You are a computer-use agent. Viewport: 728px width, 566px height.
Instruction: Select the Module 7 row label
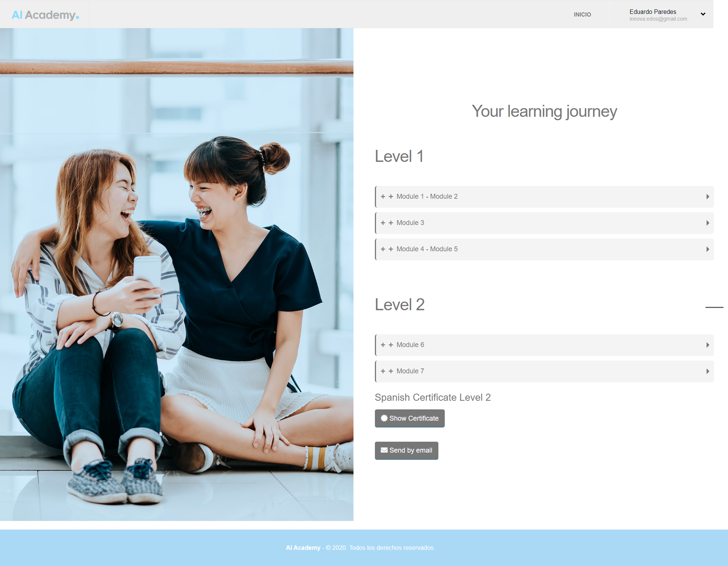click(x=410, y=371)
